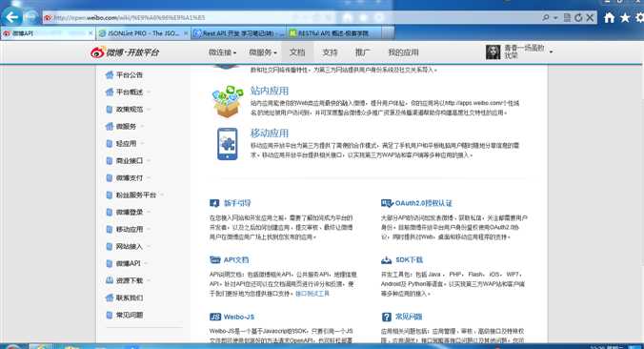Open the address bar autocomplete dropdown arrow

(x=555, y=18)
